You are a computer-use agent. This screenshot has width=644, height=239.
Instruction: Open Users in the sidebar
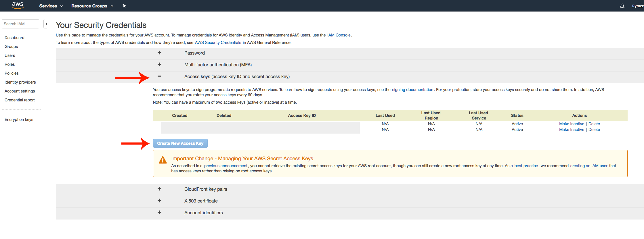tap(10, 55)
